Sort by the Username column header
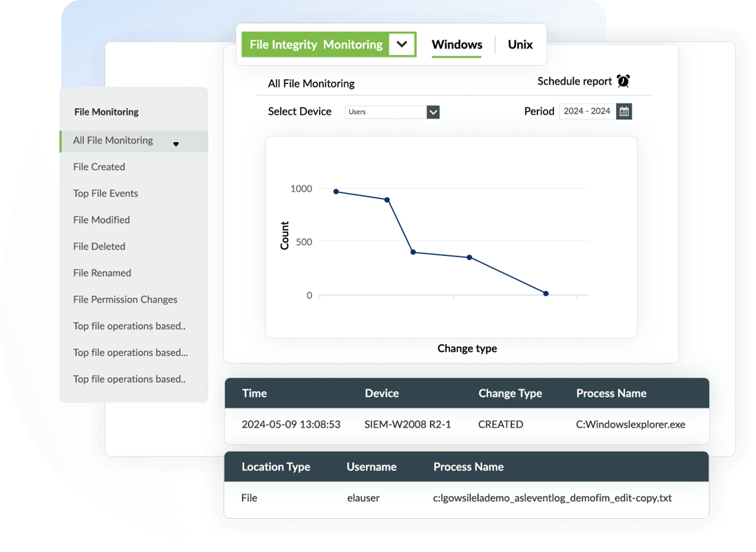The width and height of the screenshot is (756, 552). click(372, 467)
